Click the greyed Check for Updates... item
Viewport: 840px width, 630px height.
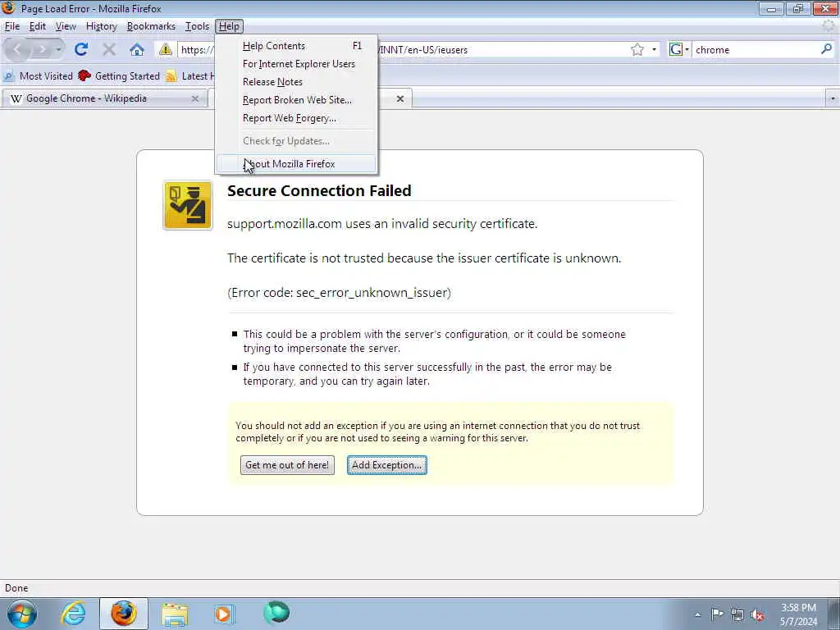(296, 141)
